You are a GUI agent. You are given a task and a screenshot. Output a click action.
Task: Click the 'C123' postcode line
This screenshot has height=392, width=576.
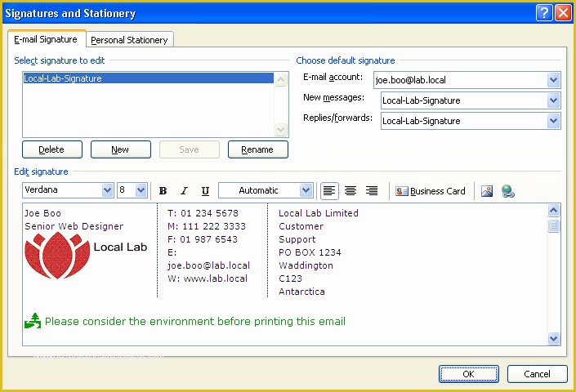coord(290,278)
